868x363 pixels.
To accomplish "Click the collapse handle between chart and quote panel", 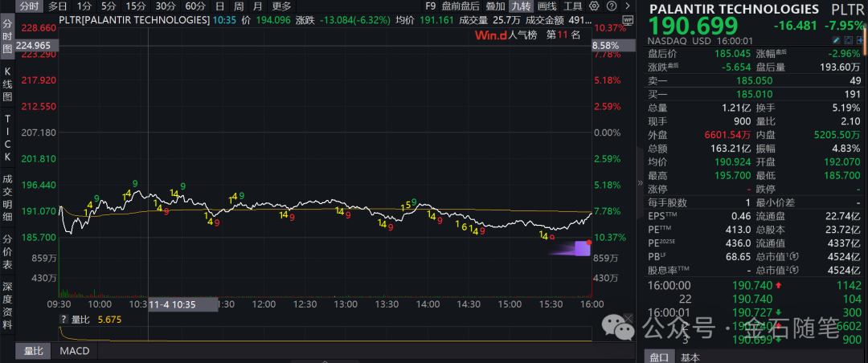I will 641,183.
